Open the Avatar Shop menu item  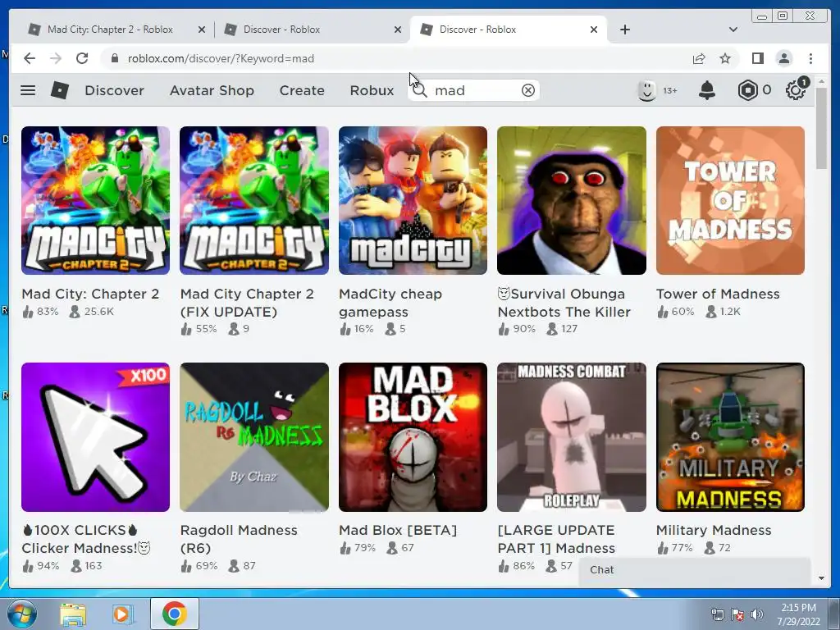point(212,90)
